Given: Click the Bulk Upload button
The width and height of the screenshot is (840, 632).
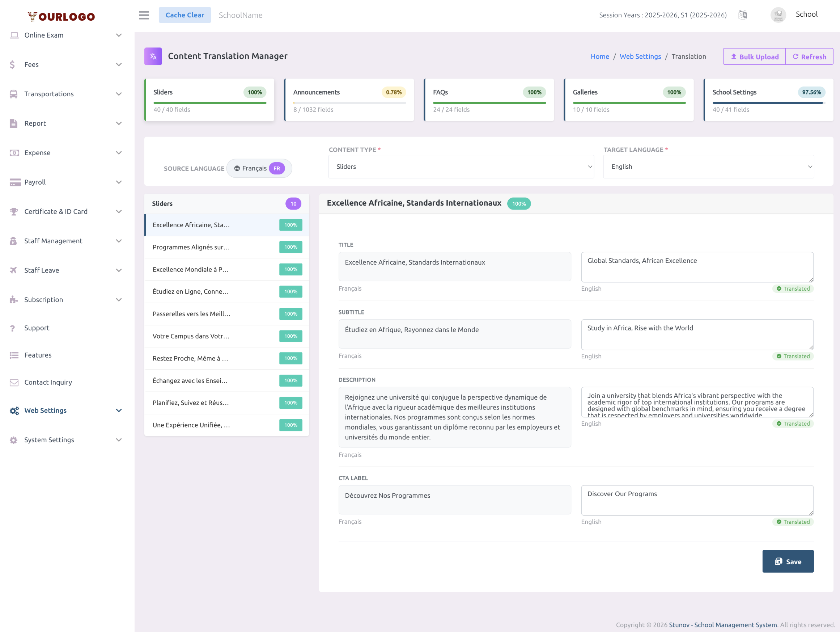Looking at the screenshot, I should [754, 56].
